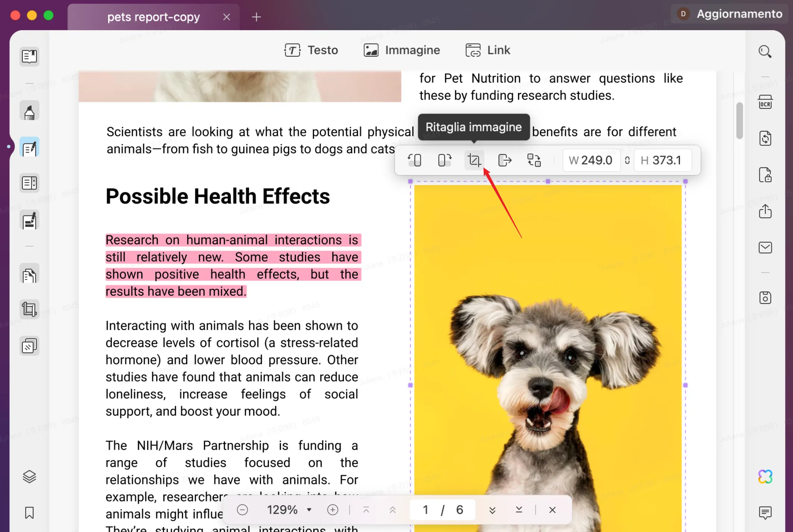Run OCR text recognition
This screenshot has width=793, height=532.
765,102
